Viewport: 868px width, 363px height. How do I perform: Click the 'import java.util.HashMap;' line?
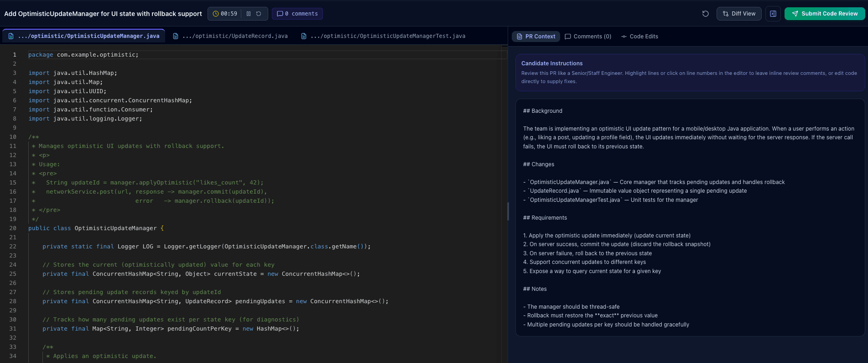click(73, 73)
